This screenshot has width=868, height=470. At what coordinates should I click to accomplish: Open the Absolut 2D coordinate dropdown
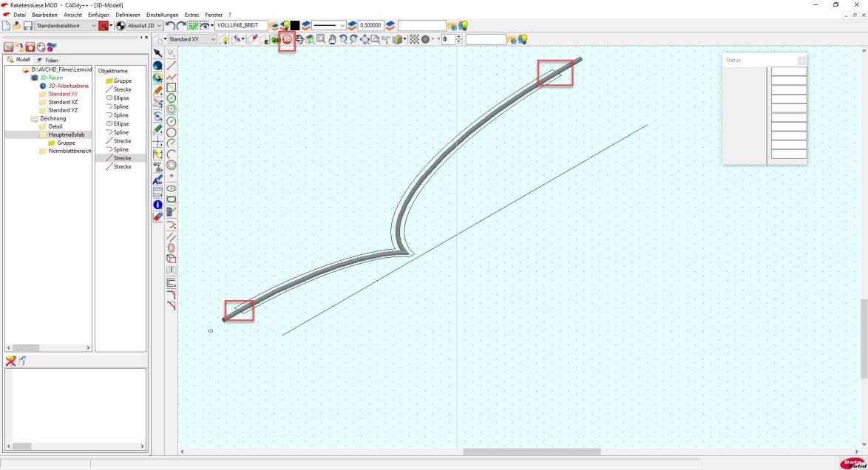[144, 25]
